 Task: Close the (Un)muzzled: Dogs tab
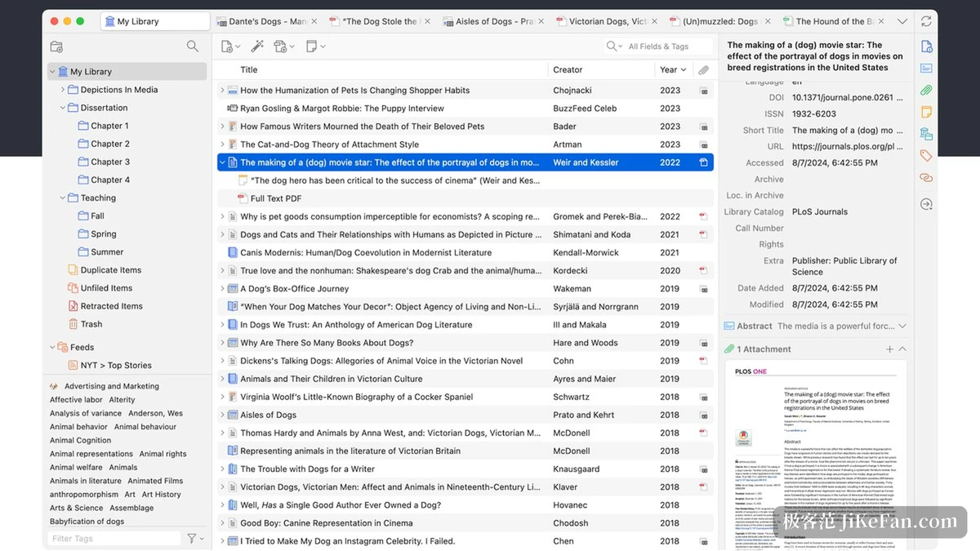(x=768, y=21)
